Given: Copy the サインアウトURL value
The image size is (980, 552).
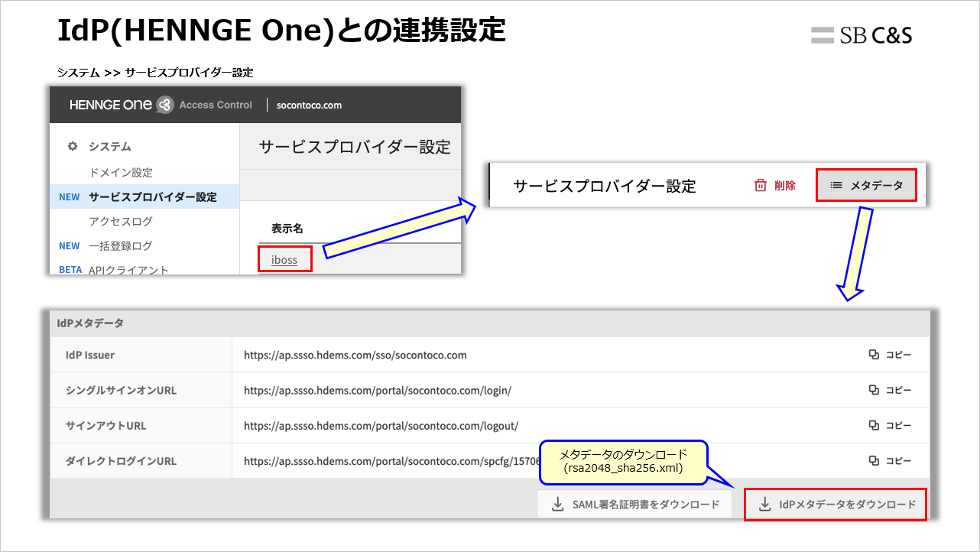Looking at the screenshot, I should pyautogui.click(x=891, y=425).
